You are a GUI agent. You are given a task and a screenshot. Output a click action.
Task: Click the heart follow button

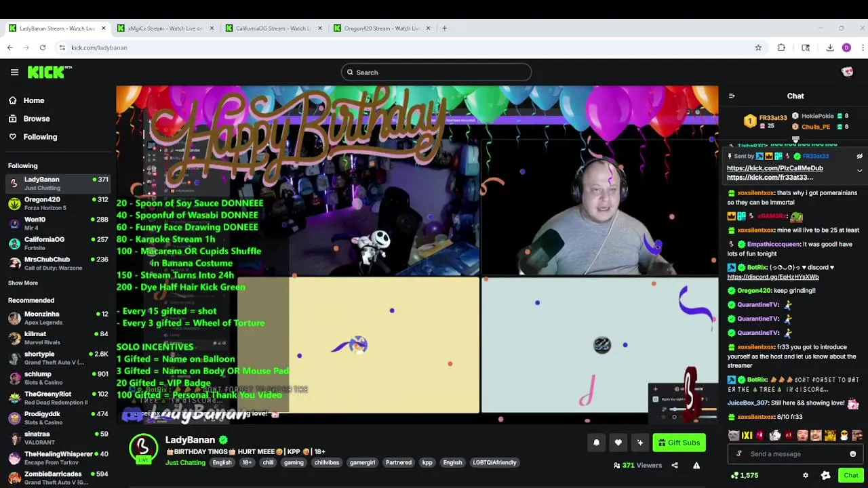coord(618,443)
